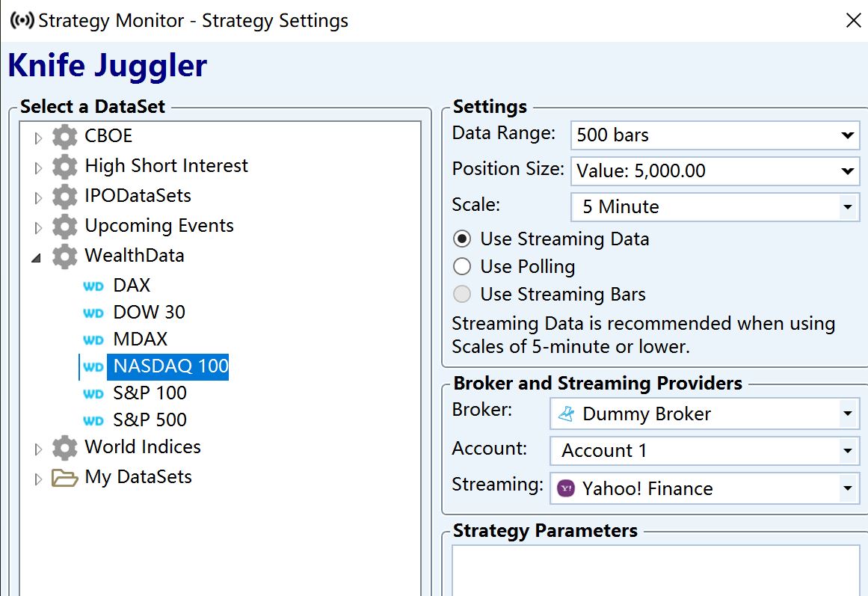This screenshot has height=596, width=868.
Task: Close the Strategy Settings window
Action: coord(853,20)
